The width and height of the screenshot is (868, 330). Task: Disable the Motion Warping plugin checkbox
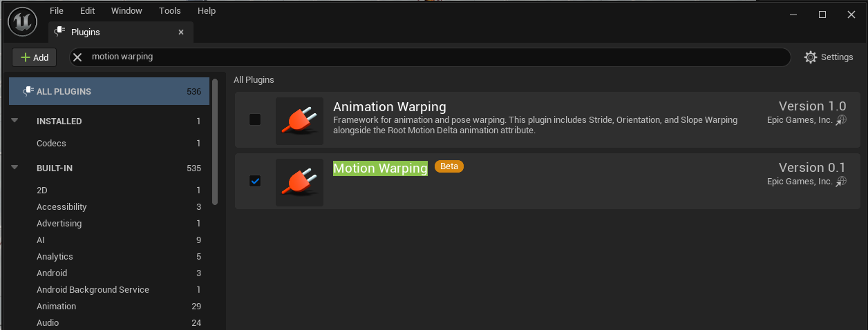point(255,181)
